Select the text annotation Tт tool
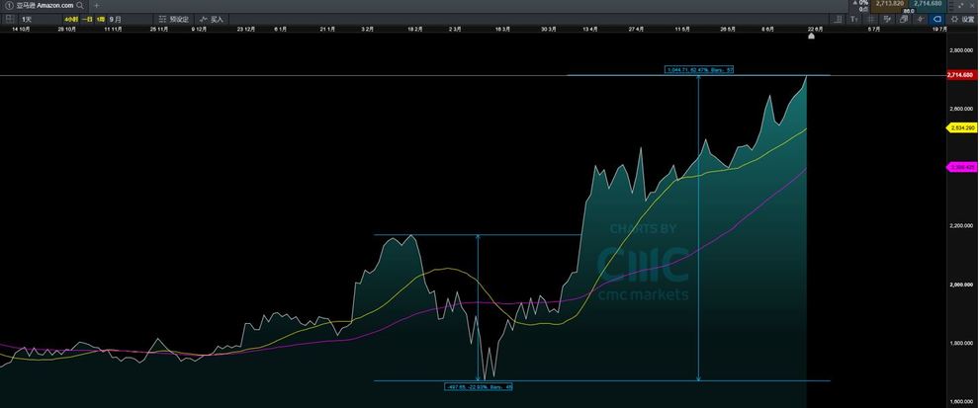The height and width of the screenshot is (408, 980). (x=854, y=20)
